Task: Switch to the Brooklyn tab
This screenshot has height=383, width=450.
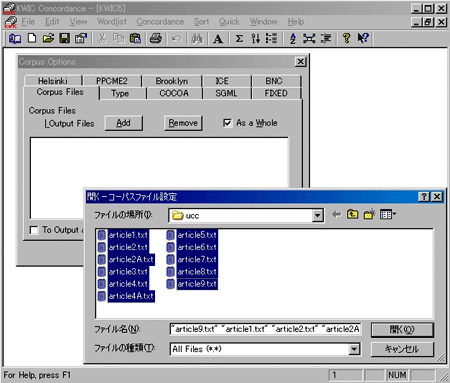Action: pos(171,81)
